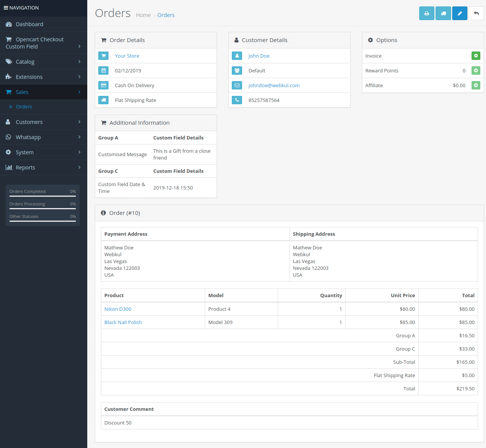Click the Whatsapp icon in the sidebar
This screenshot has width=486, height=448.
(8, 137)
